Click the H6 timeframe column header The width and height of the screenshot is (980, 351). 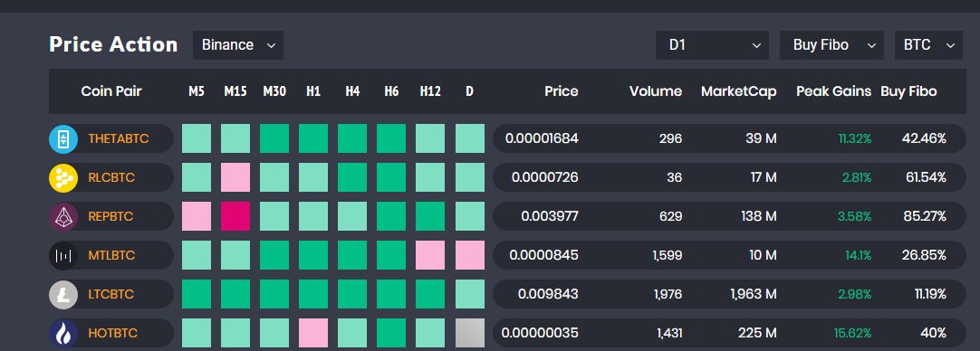[391, 91]
